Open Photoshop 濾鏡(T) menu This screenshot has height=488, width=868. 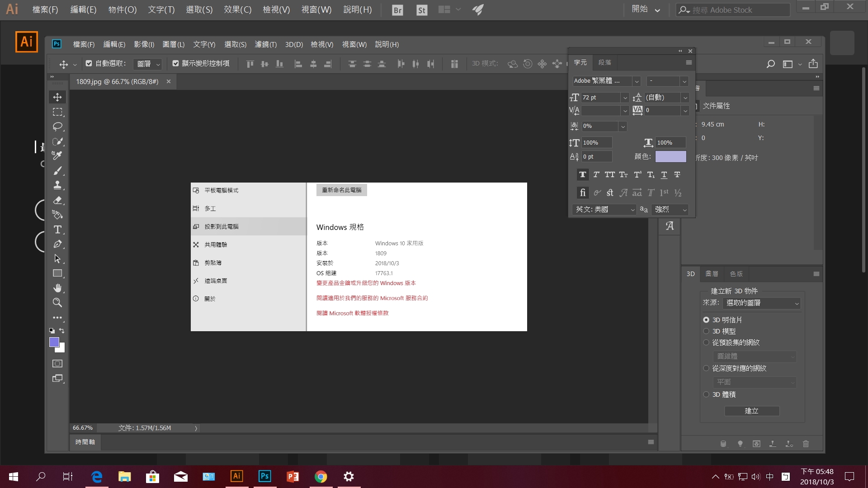pos(265,44)
